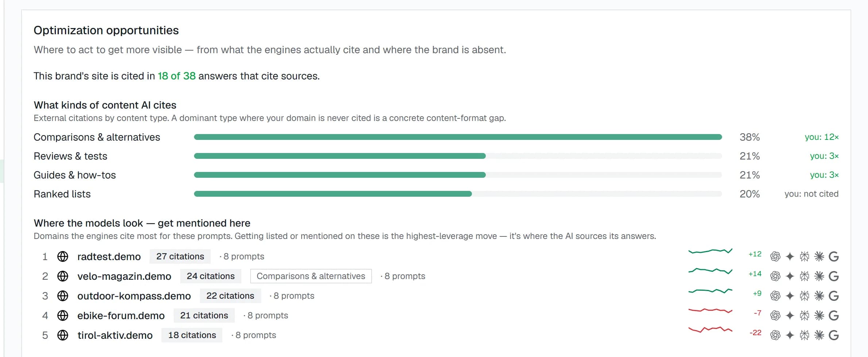Click the Google G icon for tirol-aktiv.demo
Screen dimensions: 868x357
tap(834, 336)
